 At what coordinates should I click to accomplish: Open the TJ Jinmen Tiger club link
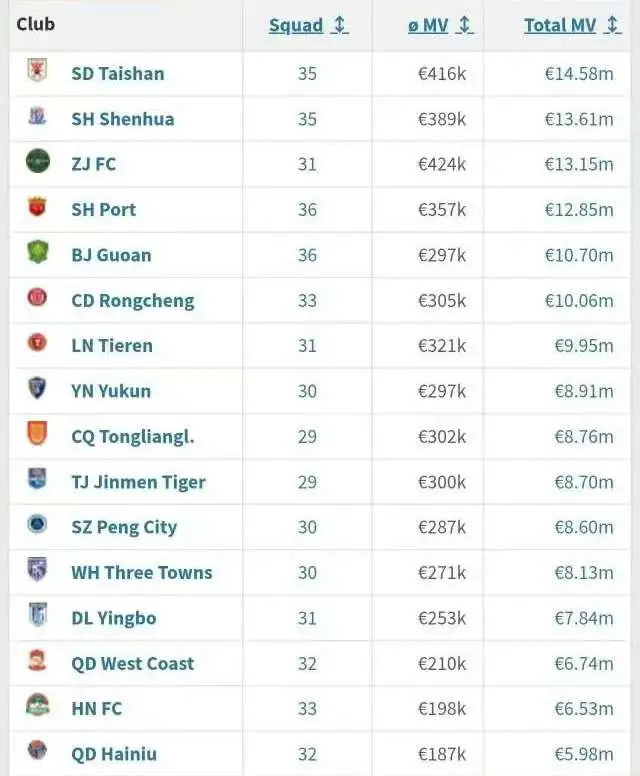pos(139,483)
